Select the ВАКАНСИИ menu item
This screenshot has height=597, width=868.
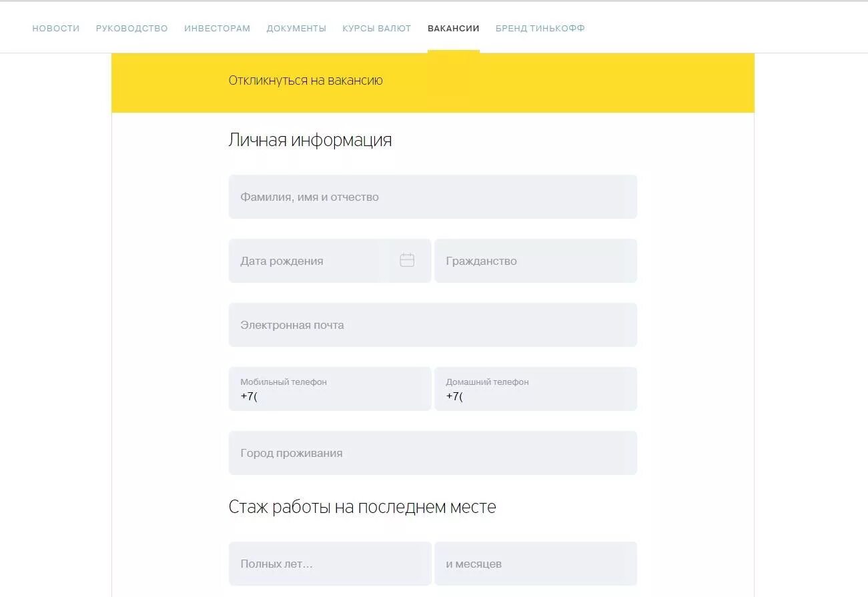pyautogui.click(x=453, y=28)
